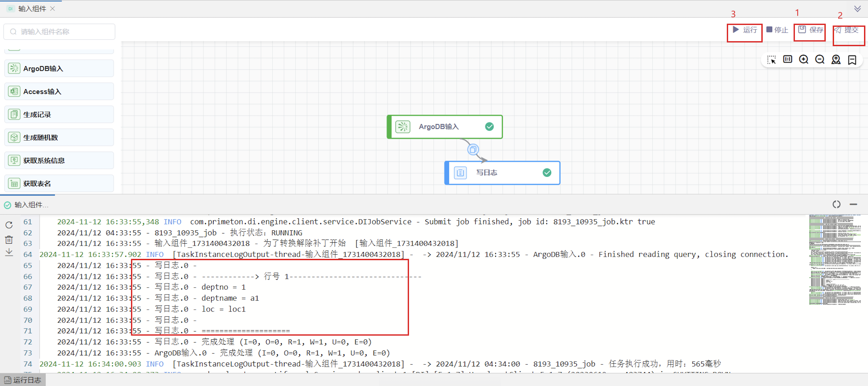Screen dimensions: 868x386
Task: Expand the double-chevron at top right
Action: pos(858,9)
